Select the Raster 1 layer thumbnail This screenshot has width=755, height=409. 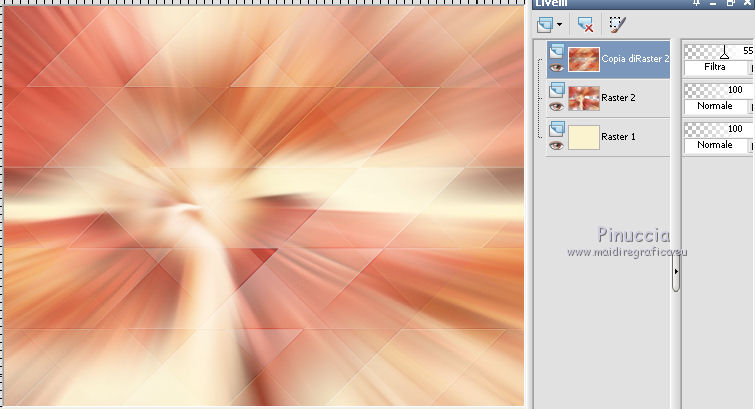coord(584,137)
